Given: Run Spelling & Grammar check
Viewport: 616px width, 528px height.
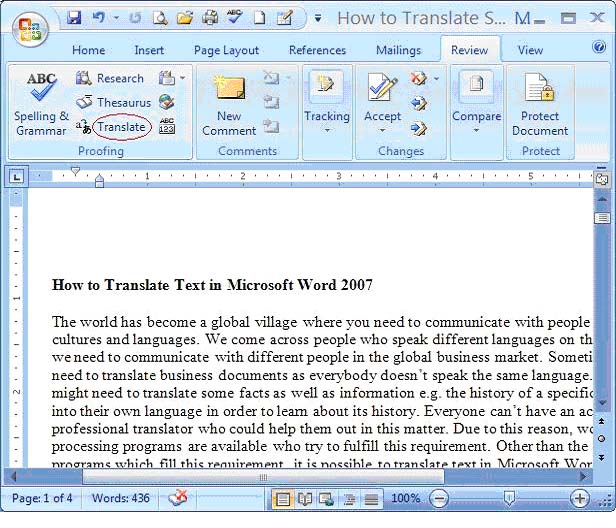Looking at the screenshot, I should pyautogui.click(x=41, y=104).
